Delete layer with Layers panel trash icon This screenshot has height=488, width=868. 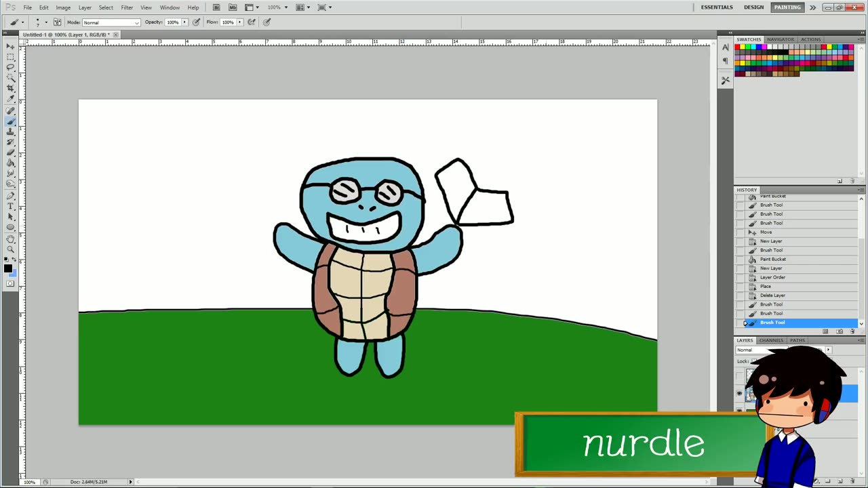[852, 481]
